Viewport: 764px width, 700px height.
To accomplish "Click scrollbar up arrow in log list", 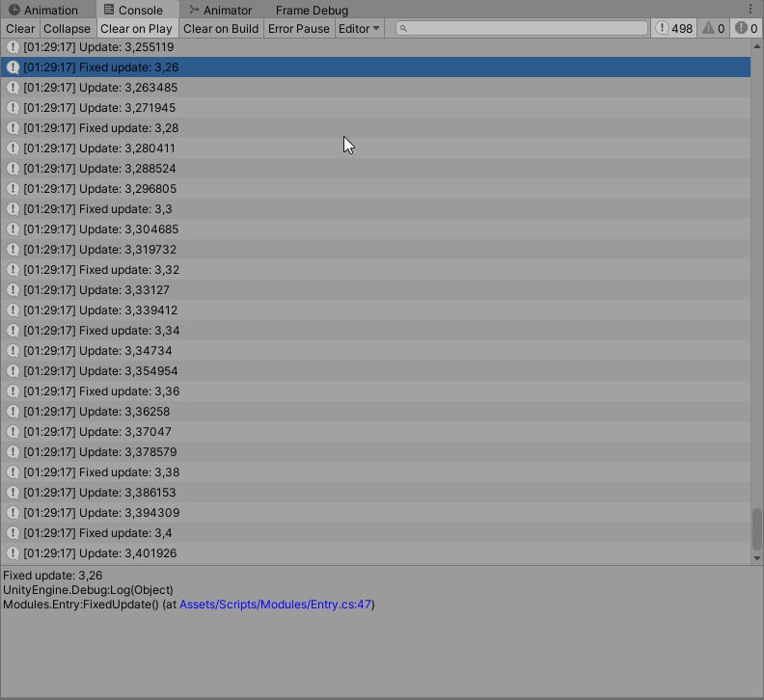I will tap(756, 46).
